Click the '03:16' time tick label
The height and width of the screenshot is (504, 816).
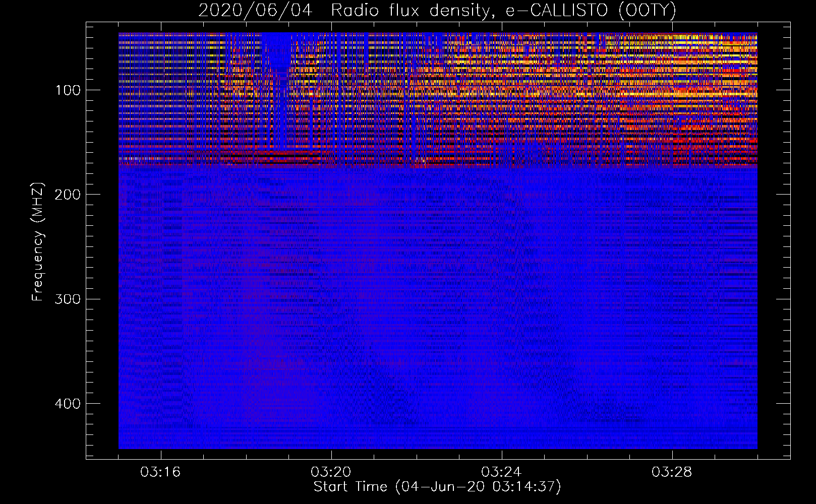160,472
